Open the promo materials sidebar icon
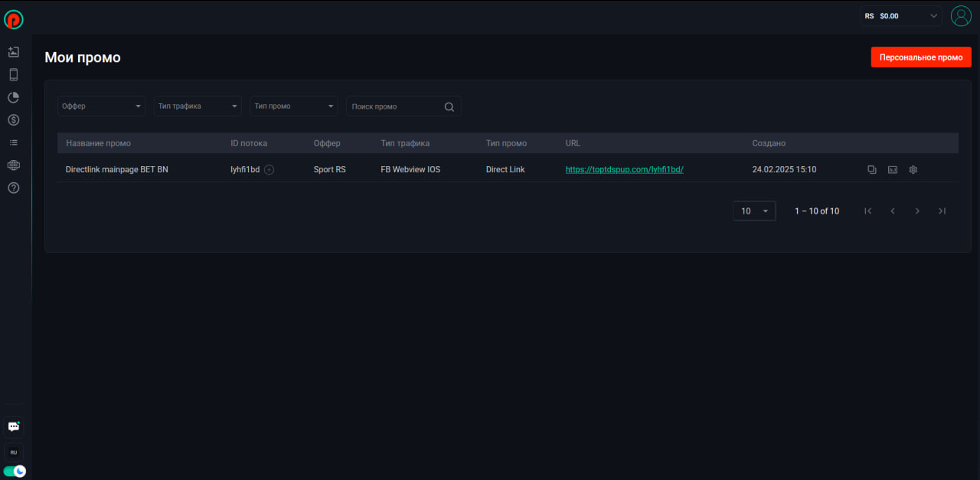The width and height of the screenshot is (980, 480). [13, 52]
